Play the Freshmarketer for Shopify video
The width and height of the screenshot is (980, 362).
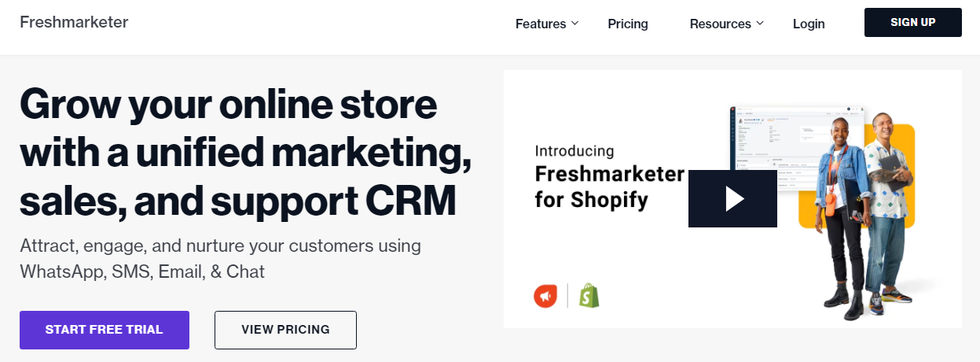[732, 198]
